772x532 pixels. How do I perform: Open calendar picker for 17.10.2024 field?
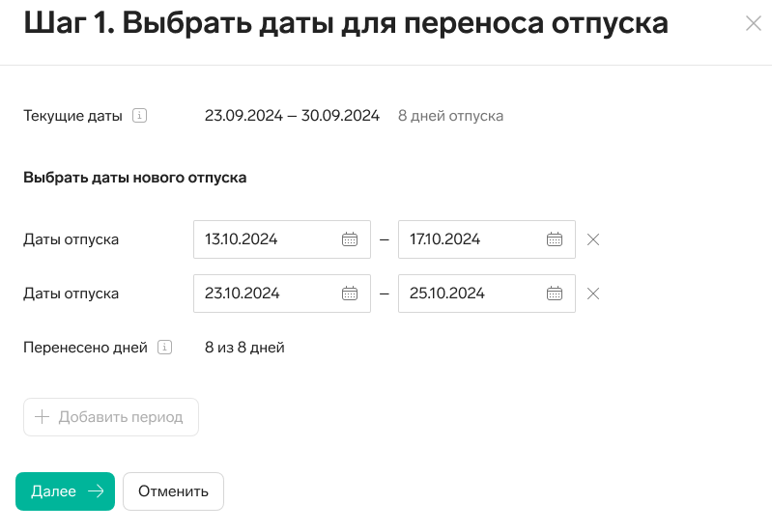point(555,239)
